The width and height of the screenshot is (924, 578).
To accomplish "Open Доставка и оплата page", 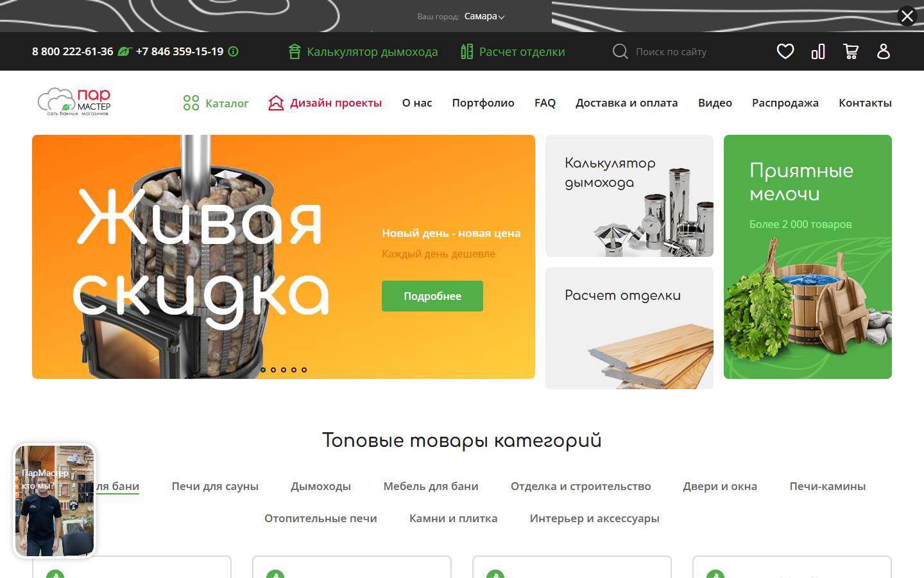I will pyautogui.click(x=626, y=103).
